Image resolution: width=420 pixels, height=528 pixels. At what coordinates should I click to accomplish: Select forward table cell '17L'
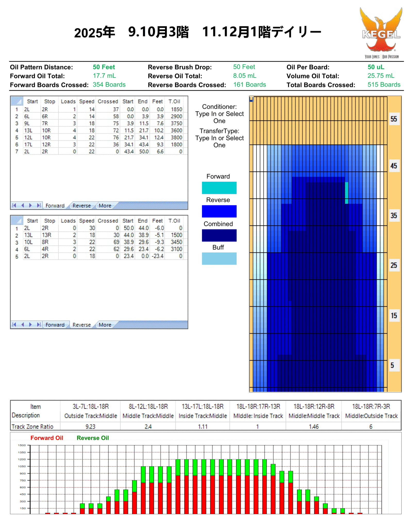[31, 144]
